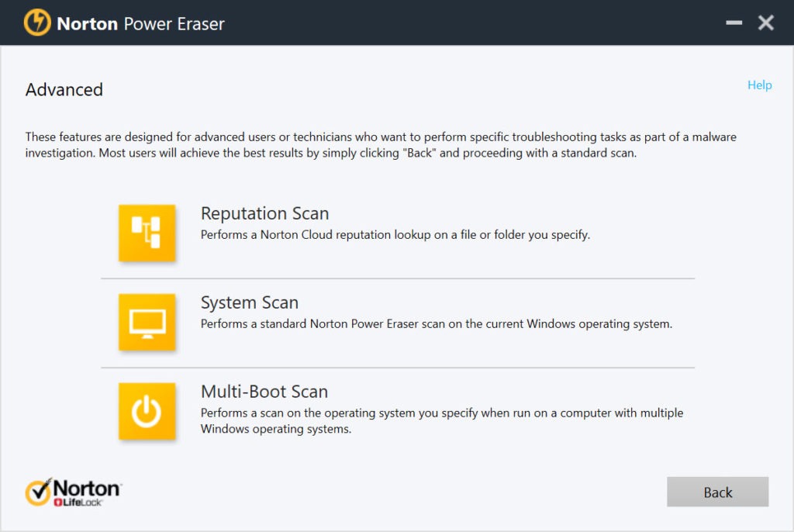Click the Norton Power Eraser title text
794x532 pixels.
click(x=140, y=24)
